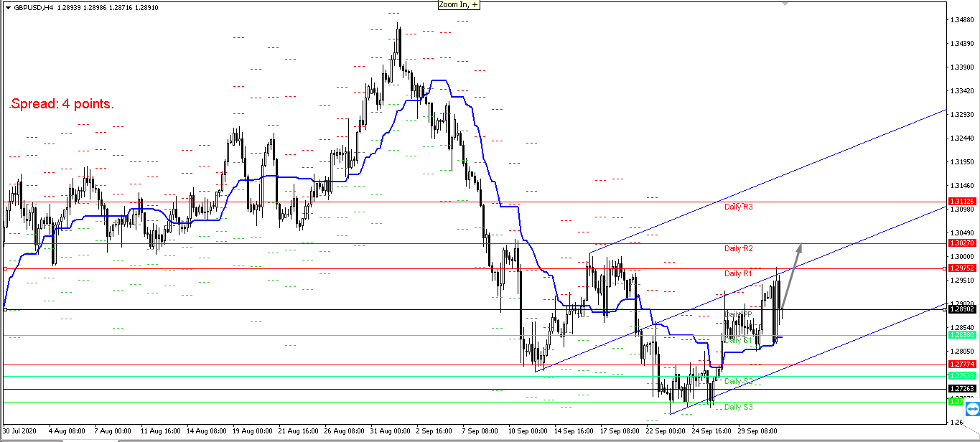Select the Daily R2 label
This screenshot has width=980, height=442.
click(x=738, y=248)
